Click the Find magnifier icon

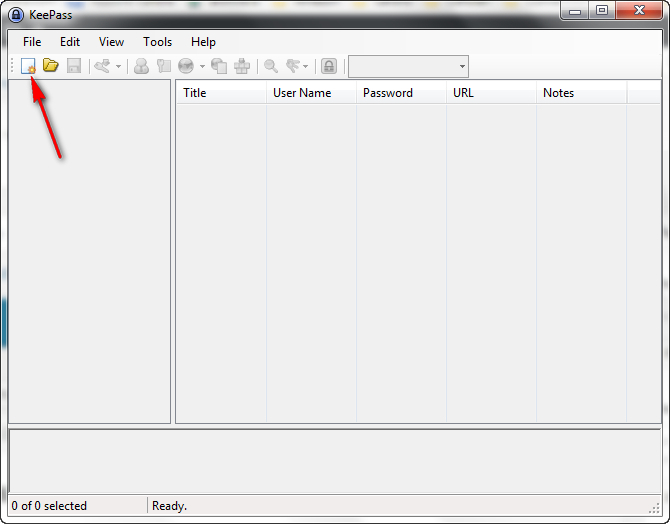tap(270, 66)
